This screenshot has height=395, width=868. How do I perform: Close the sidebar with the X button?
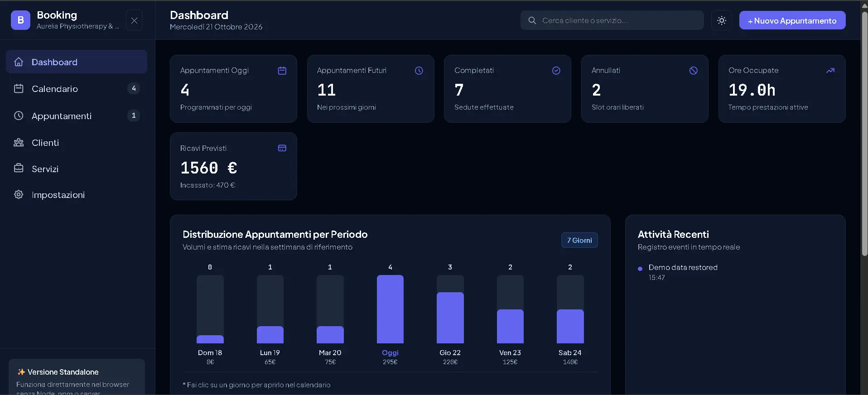point(134,20)
